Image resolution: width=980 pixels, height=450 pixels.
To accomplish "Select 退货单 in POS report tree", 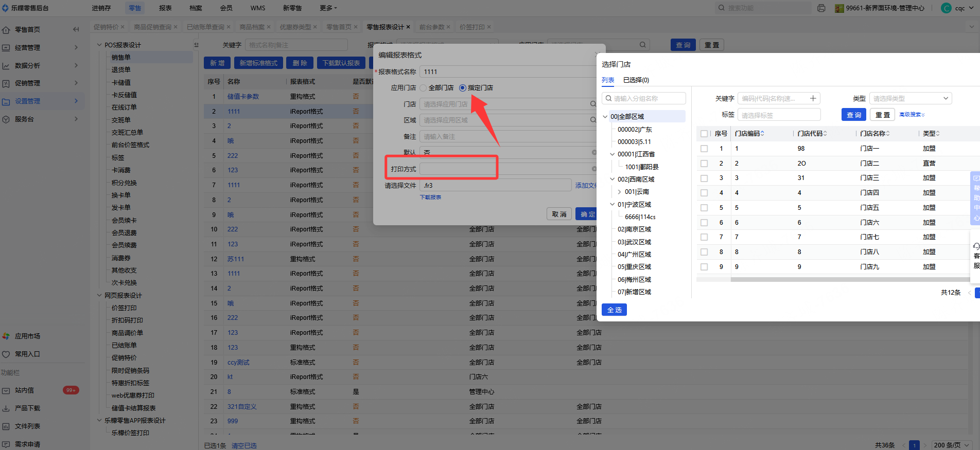I will [121, 69].
